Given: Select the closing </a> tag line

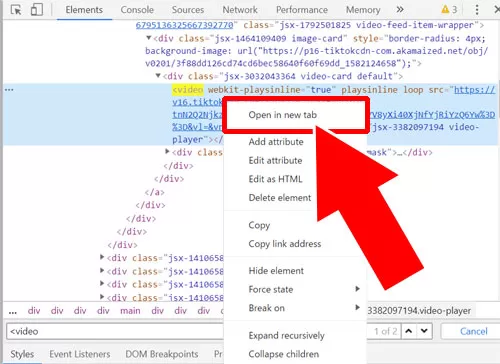Looking at the screenshot, I should pos(154,192).
